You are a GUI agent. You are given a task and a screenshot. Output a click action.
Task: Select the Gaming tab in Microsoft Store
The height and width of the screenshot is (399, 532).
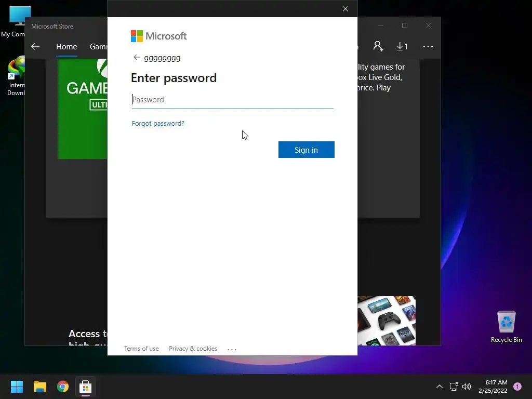tap(98, 46)
